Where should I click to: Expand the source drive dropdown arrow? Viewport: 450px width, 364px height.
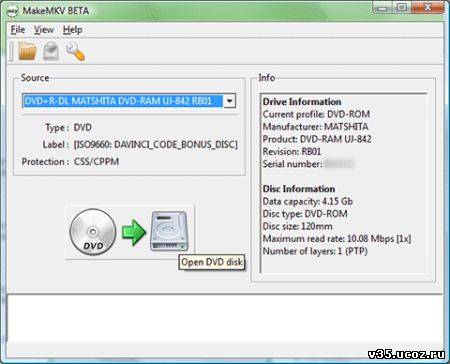tap(230, 101)
